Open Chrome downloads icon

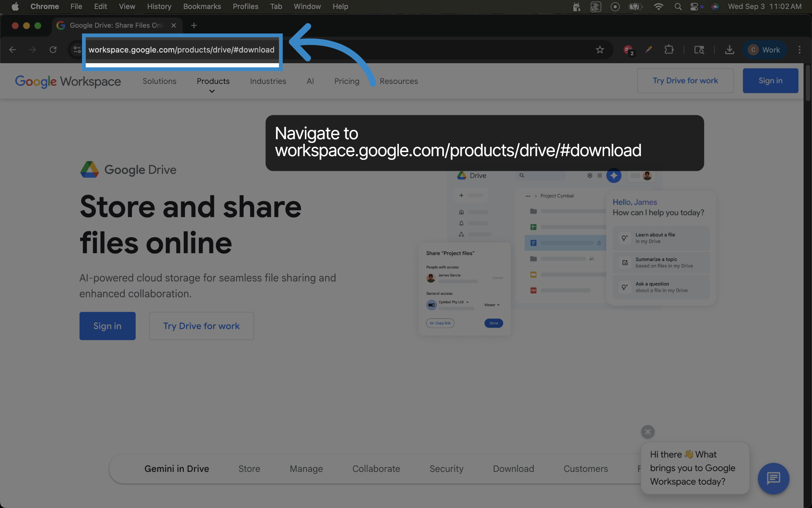[729, 50]
